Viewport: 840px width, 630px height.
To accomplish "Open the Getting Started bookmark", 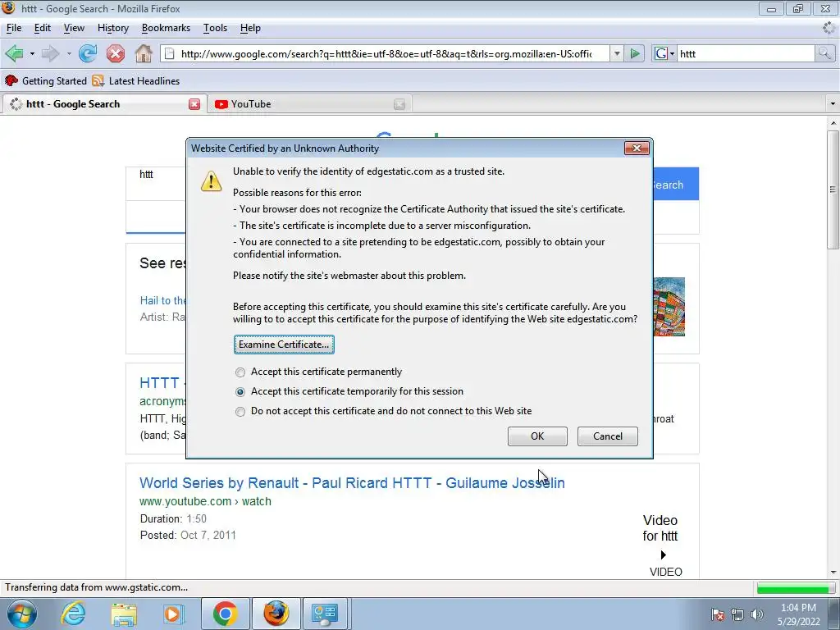I will (x=46, y=81).
